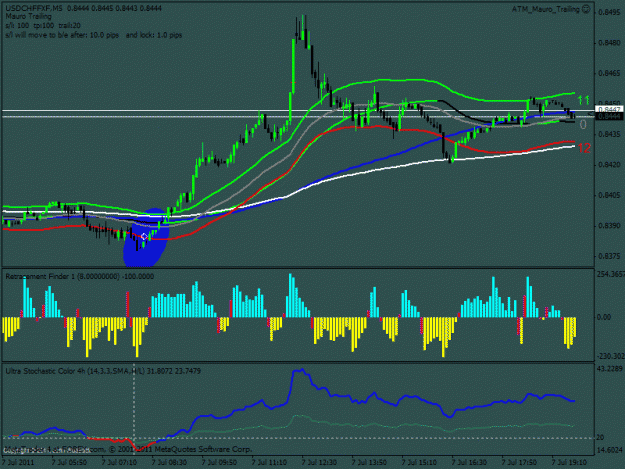Click the s/l will move to b/e text
Screen dimensions: 625x469
pos(94,35)
